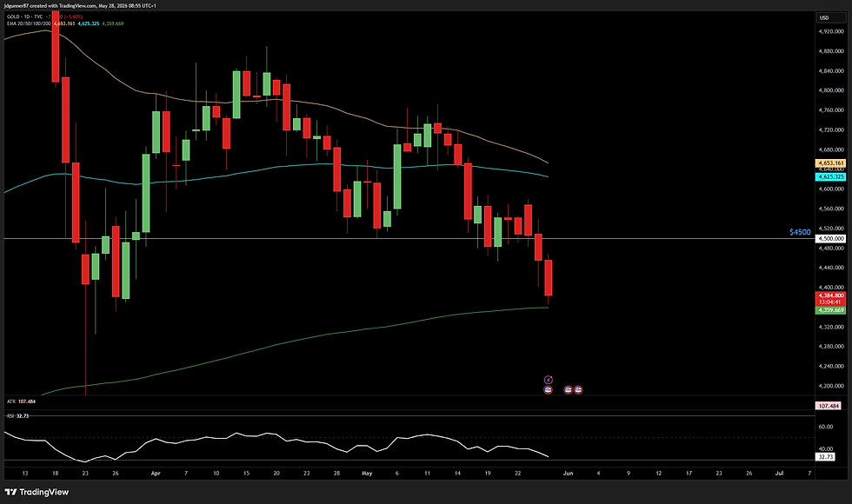Screen dimensions: 852x504
Task: Click the 28 date label on time axis
Action: pyautogui.click(x=337, y=473)
